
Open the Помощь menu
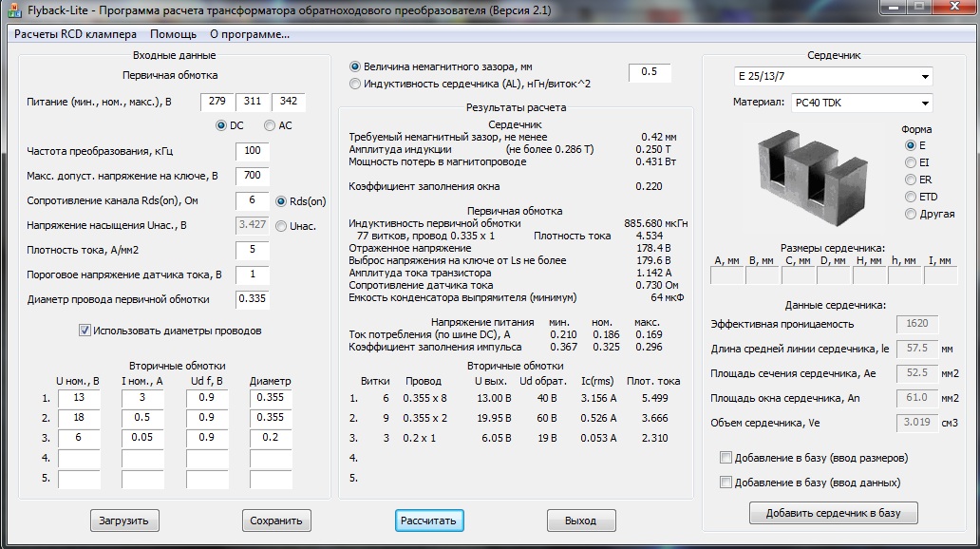[174, 34]
